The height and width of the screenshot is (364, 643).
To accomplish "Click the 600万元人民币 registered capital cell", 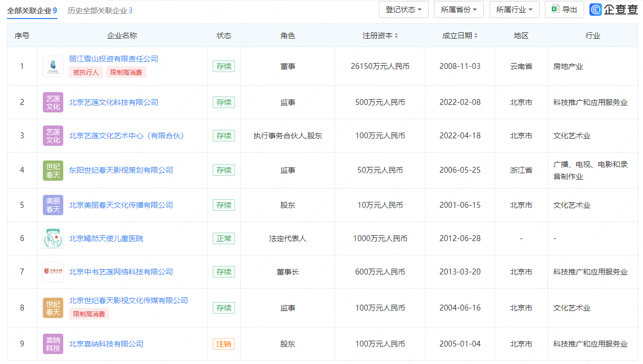I will [x=380, y=272].
